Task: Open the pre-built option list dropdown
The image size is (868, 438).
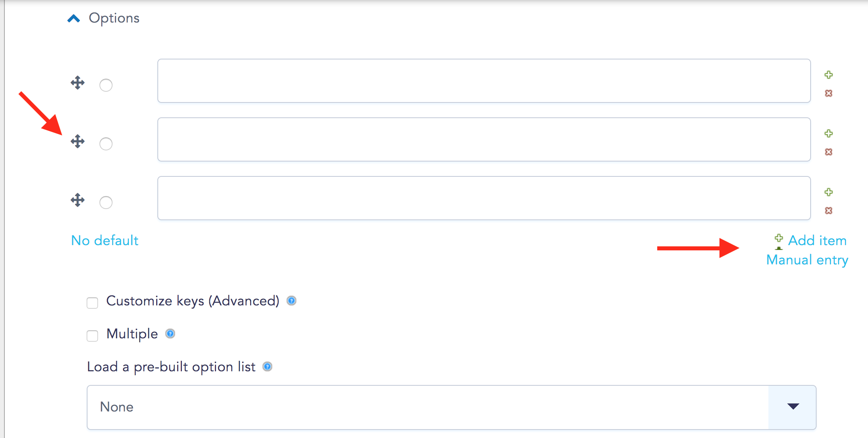Action: (x=451, y=407)
